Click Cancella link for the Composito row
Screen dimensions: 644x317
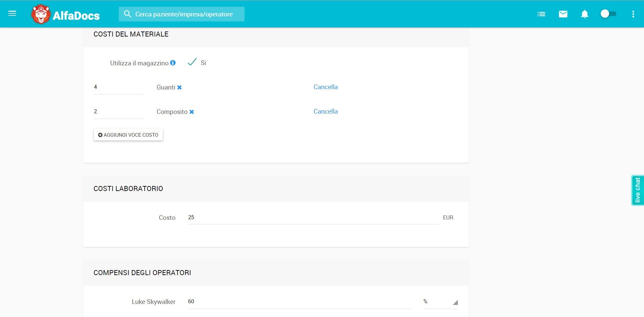[325, 112]
